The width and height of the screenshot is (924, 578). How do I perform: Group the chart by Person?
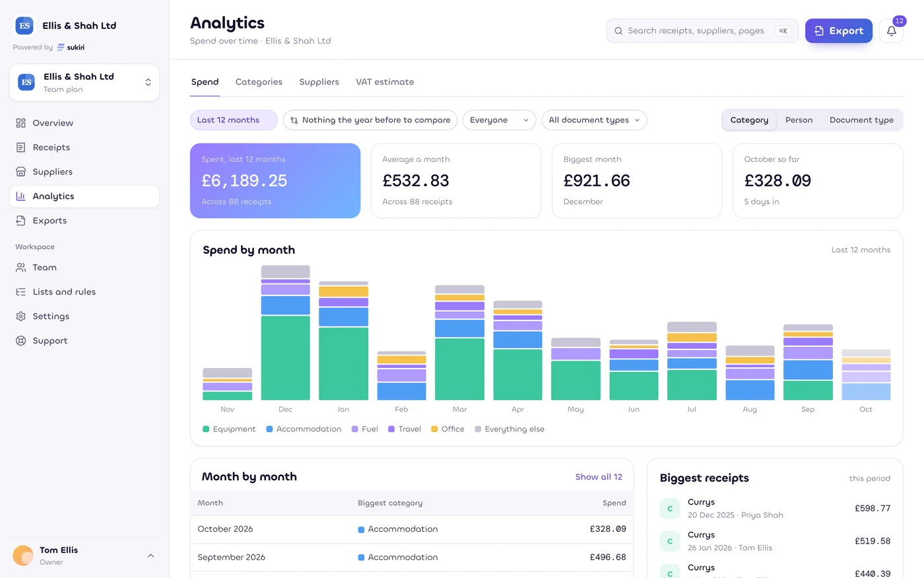click(799, 120)
